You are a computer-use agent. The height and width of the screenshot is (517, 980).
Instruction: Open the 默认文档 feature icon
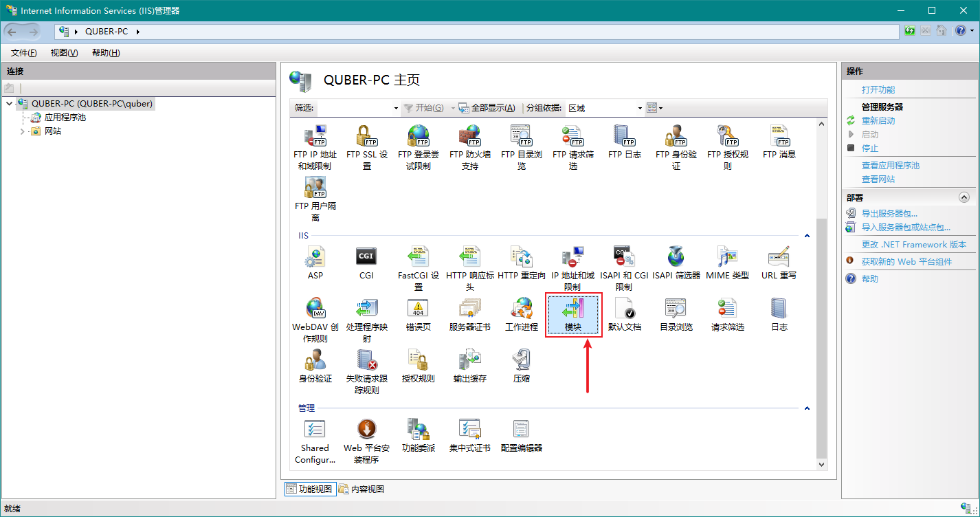624,313
